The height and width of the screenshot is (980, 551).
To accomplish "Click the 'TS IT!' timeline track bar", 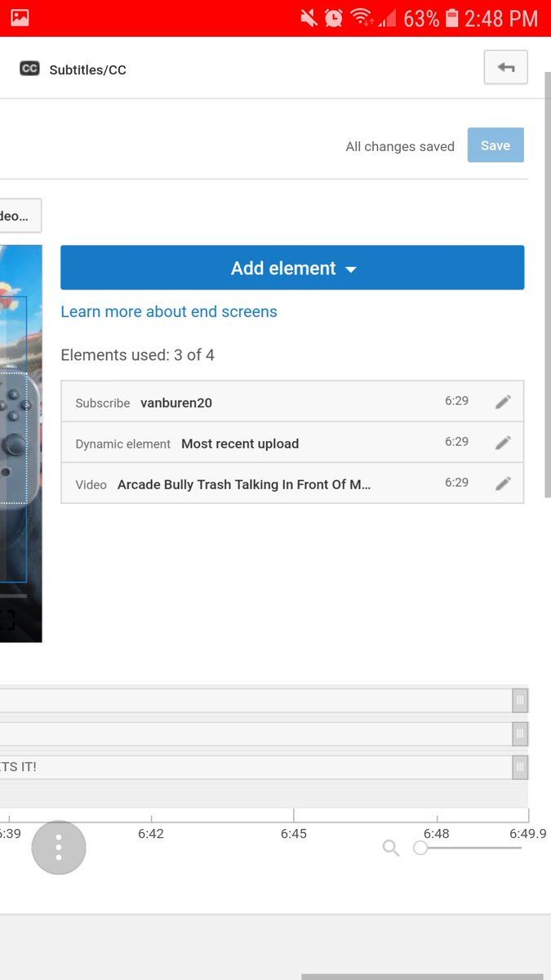I will click(256, 767).
